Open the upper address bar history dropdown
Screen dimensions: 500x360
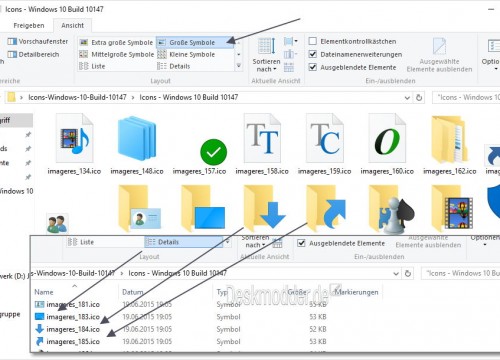pos(407,98)
